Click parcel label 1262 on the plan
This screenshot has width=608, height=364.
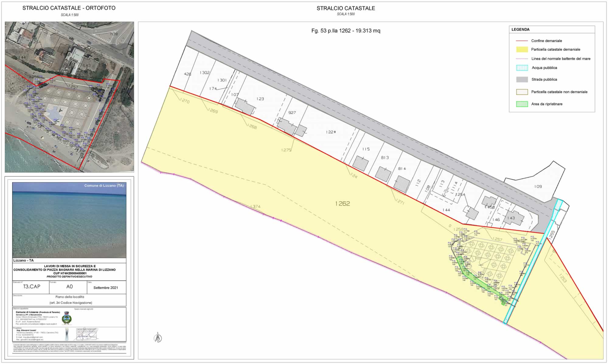point(343,203)
